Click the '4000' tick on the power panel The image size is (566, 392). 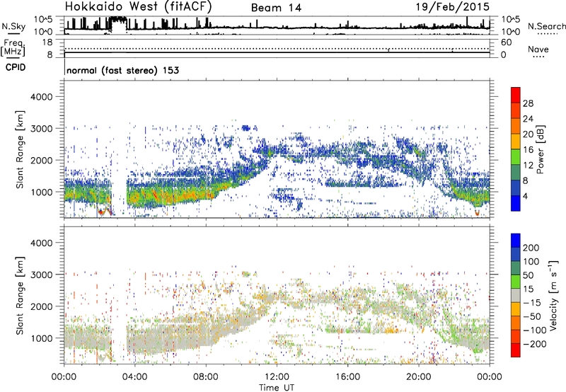(42, 97)
